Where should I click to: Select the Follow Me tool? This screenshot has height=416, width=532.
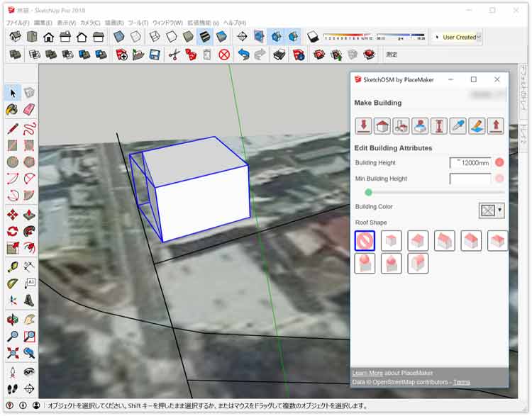(x=30, y=231)
